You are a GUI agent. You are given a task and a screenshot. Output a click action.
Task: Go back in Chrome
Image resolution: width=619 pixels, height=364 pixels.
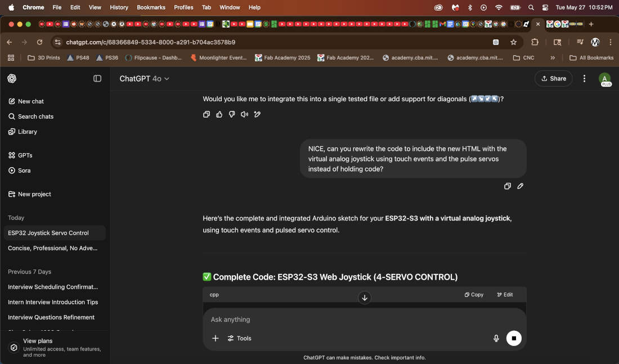coord(10,42)
